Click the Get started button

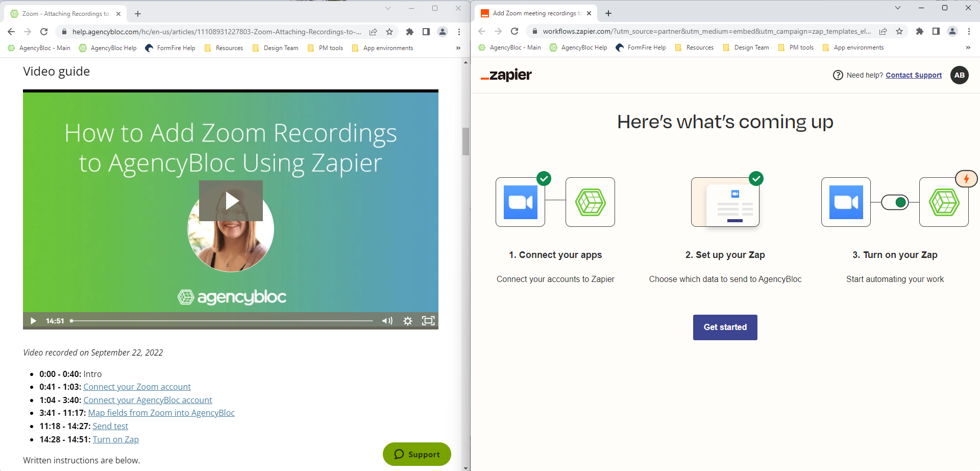[x=725, y=327]
